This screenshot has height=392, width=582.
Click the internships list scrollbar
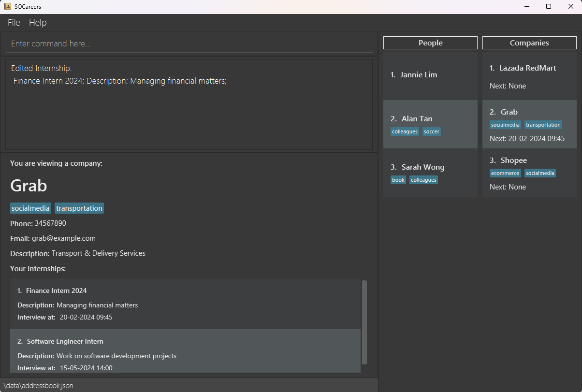pos(364,322)
